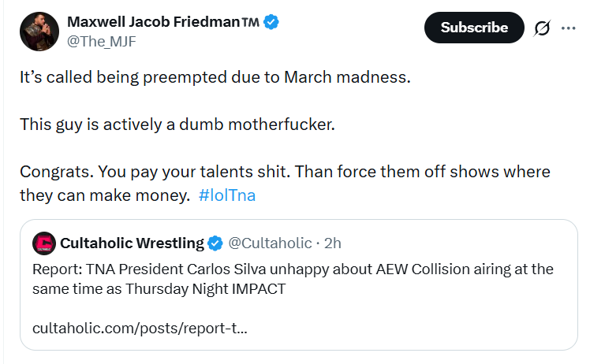Click Cultaholic's verified checkmark badge
Image resolution: width=590 pixels, height=364 pixels.
[215, 243]
